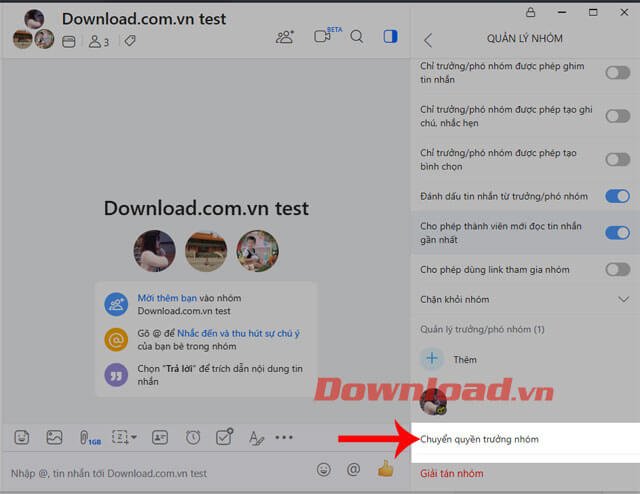Image resolution: width=640 pixels, height=494 pixels.
Task: Click the orange @ mention circle icon
Action: click(x=116, y=339)
